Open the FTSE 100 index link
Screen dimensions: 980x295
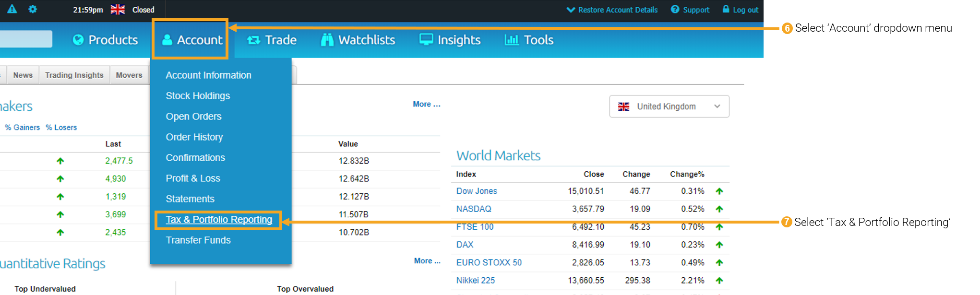coord(475,227)
